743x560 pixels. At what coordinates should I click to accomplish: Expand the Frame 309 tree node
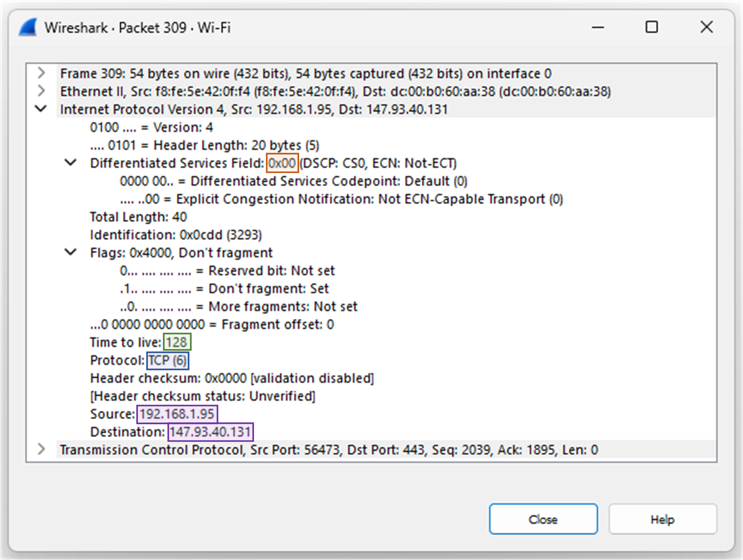pos(41,73)
